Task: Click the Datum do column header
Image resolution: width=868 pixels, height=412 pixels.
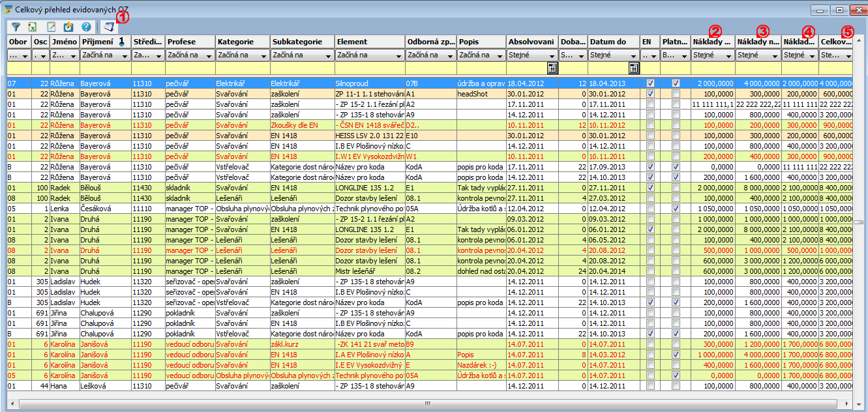Action: [x=612, y=42]
